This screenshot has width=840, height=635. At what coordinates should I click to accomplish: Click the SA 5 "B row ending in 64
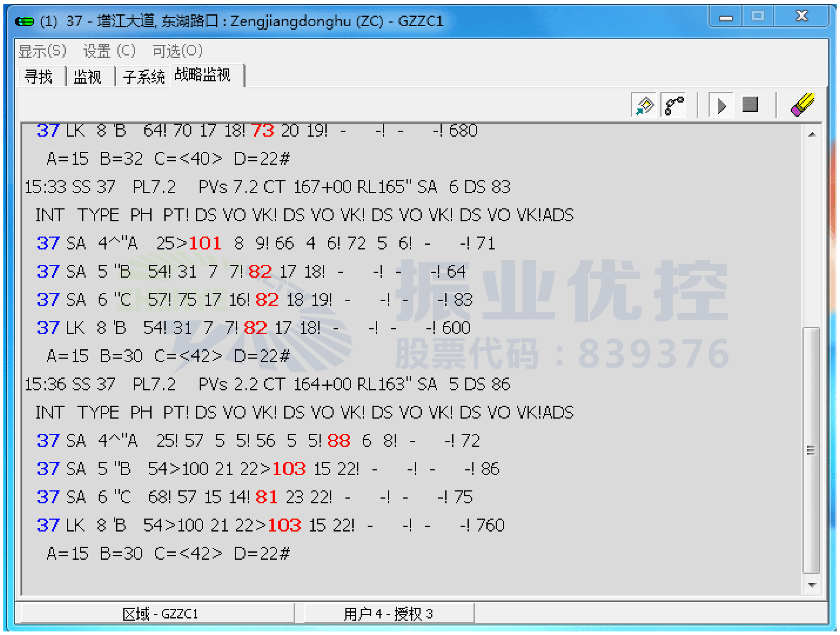[251, 272]
